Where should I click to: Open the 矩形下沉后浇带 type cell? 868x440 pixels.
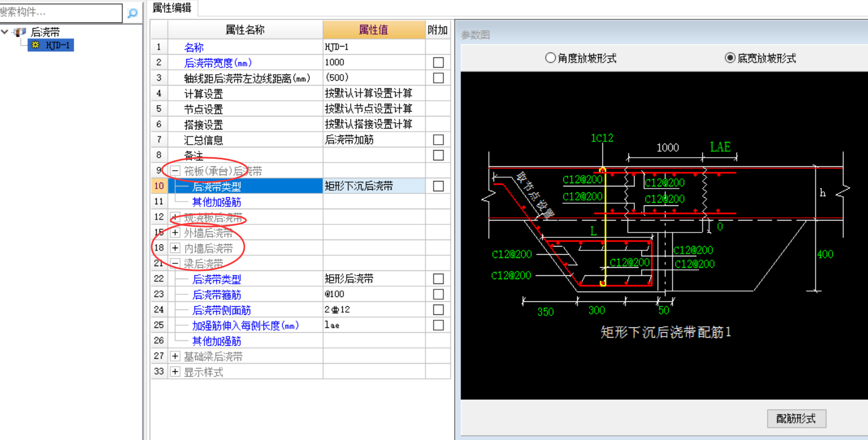click(374, 186)
